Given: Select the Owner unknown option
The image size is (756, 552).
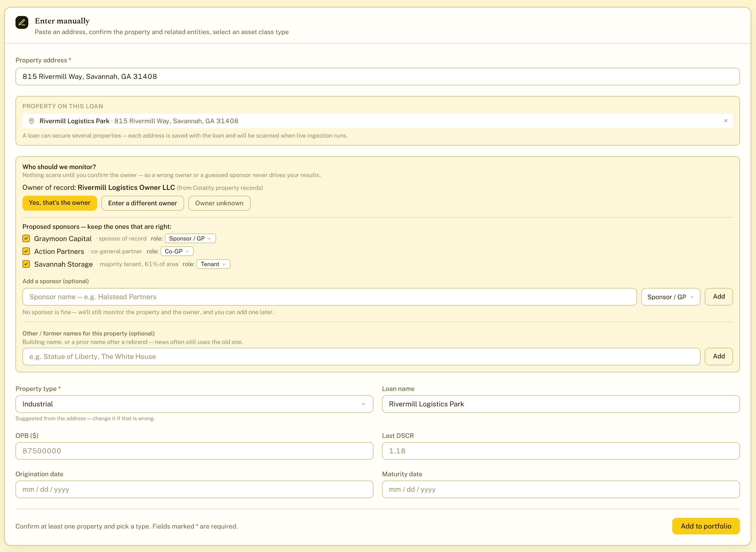Looking at the screenshot, I should click(x=219, y=203).
